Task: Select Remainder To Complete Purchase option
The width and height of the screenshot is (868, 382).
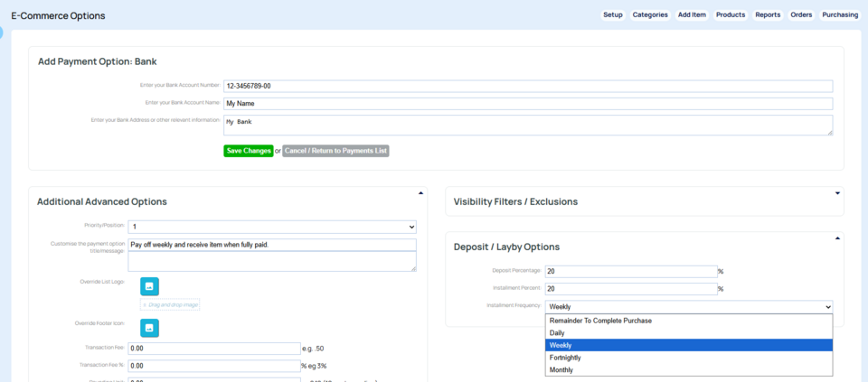Action: tap(689, 321)
